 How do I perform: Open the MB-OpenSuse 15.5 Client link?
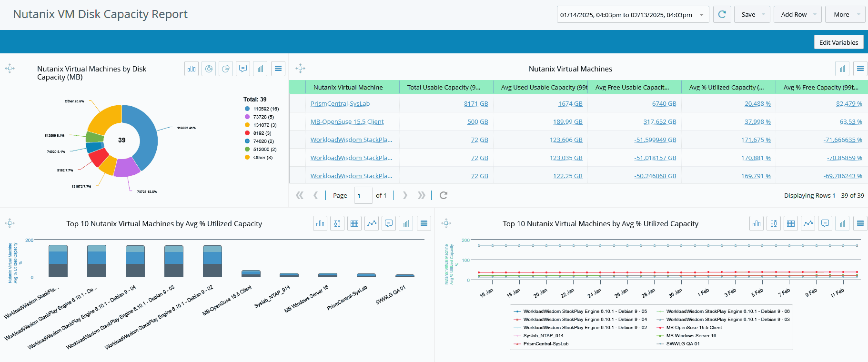click(347, 121)
